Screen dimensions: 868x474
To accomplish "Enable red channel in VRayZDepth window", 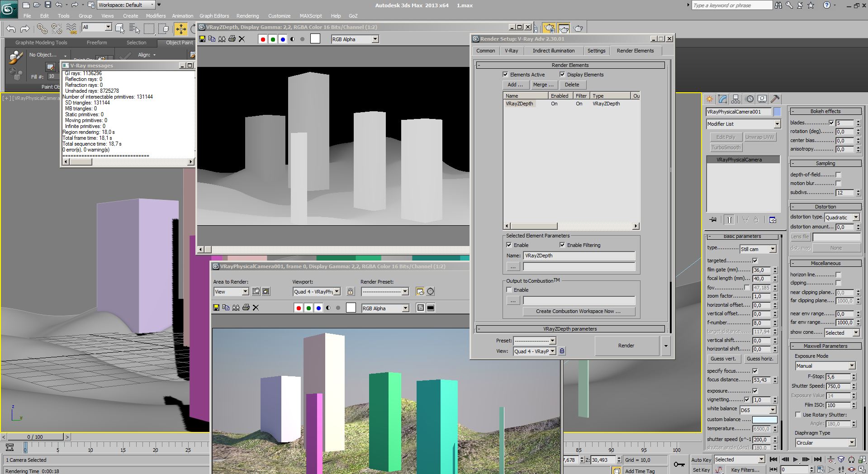I will 263,39.
